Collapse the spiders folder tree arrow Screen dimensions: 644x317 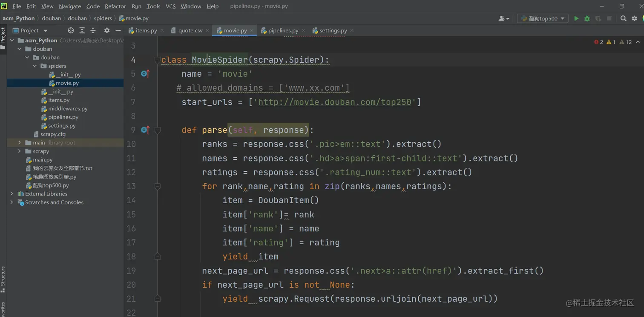(35, 66)
